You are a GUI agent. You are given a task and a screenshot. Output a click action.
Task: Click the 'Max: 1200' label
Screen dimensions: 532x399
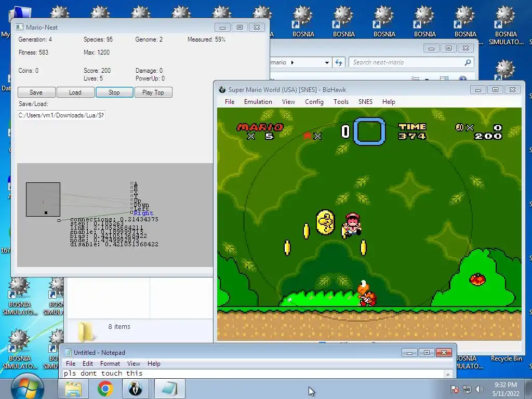pyautogui.click(x=97, y=52)
